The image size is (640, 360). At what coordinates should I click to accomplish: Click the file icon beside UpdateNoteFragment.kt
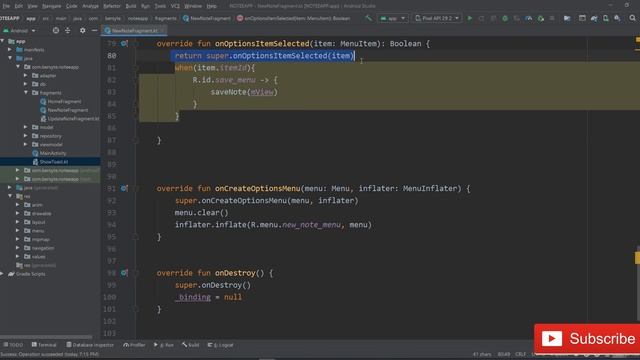[x=43, y=119]
